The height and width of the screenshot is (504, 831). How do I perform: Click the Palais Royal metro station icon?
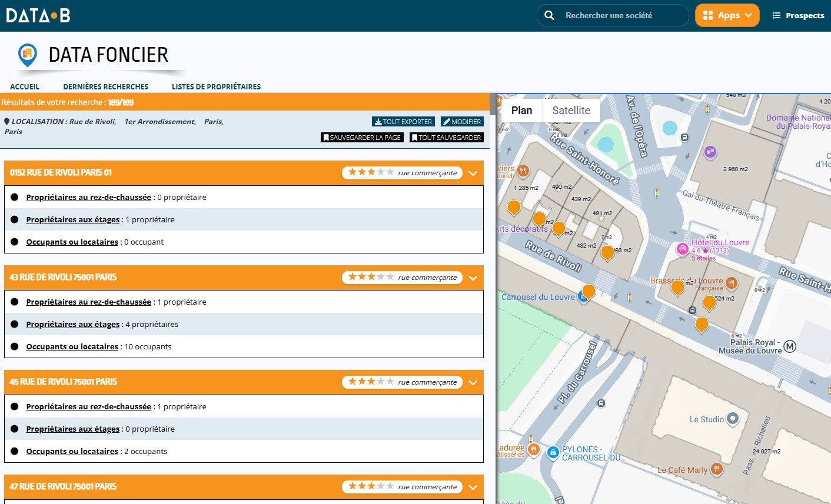(790, 346)
